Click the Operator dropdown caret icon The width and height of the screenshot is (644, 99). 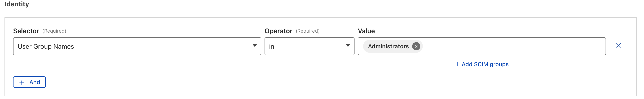pyautogui.click(x=348, y=46)
